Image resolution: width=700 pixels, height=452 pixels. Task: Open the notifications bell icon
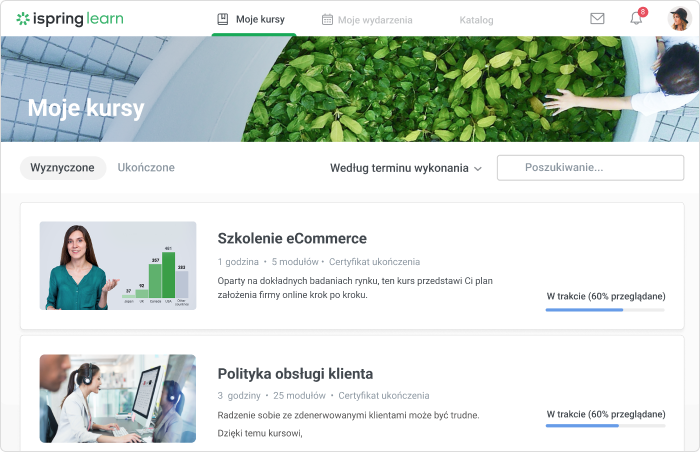(x=636, y=18)
